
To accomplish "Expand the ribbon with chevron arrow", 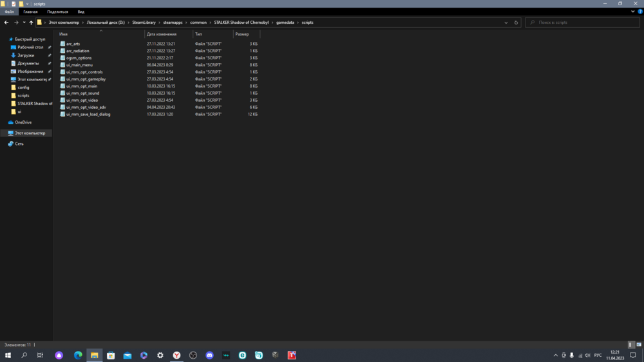I will 632,12.
